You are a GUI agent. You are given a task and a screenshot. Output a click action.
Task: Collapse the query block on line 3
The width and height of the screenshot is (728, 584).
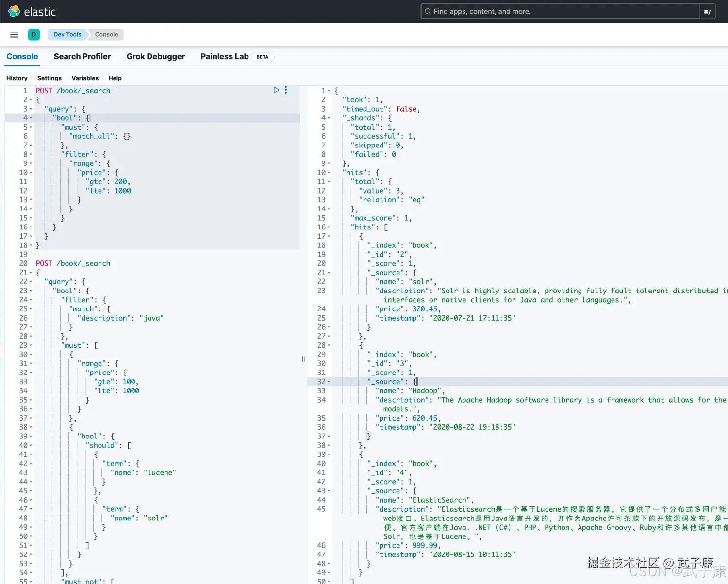[31, 109]
